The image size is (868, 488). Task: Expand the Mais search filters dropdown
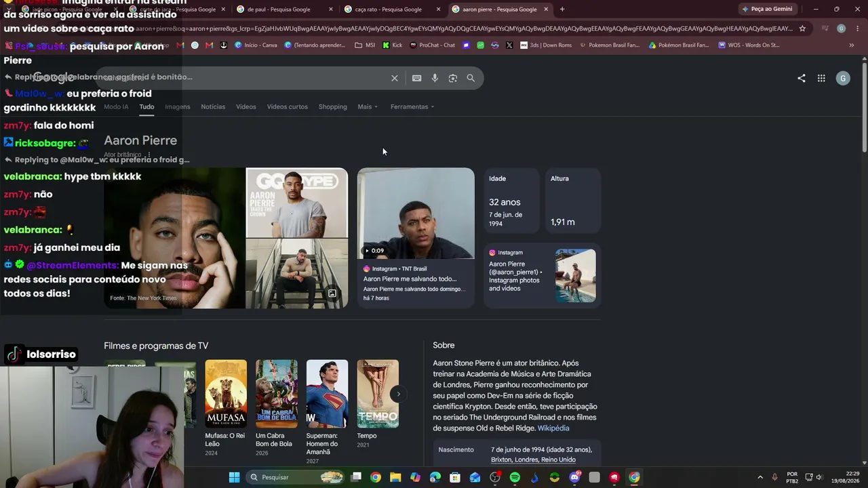368,106
